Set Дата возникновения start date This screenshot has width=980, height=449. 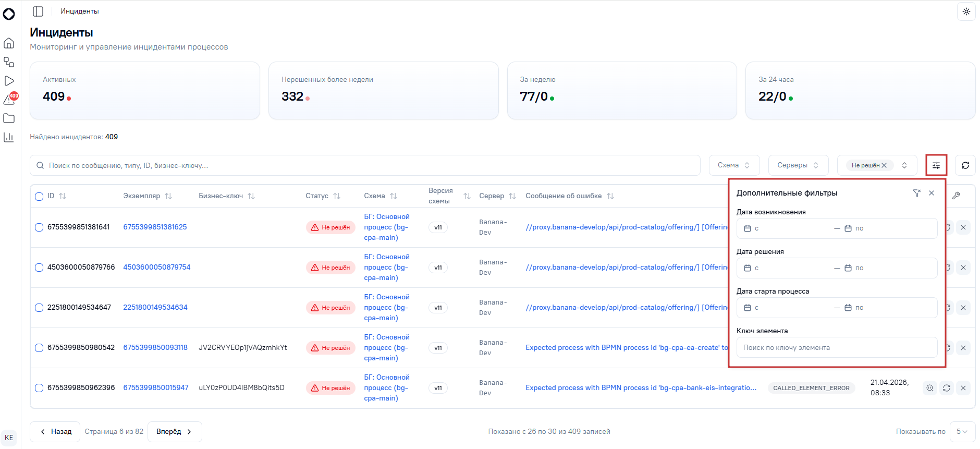coord(786,228)
